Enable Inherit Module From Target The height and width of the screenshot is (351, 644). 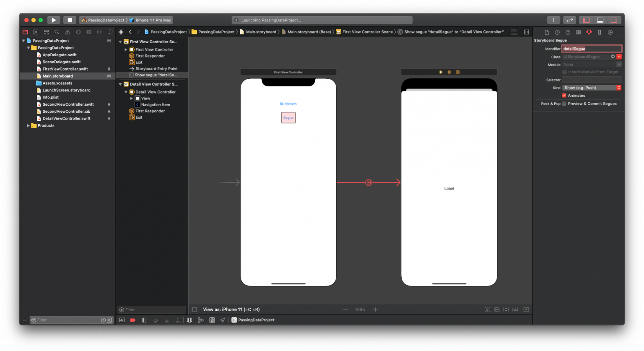564,72
